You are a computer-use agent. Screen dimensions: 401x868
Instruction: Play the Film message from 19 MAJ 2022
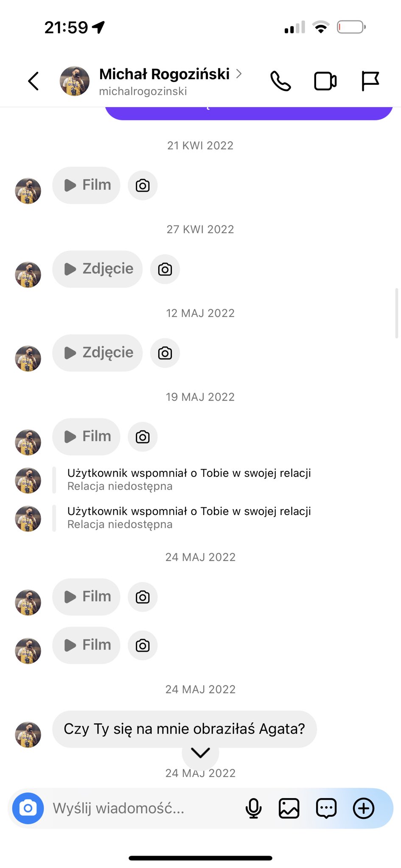[87, 437]
